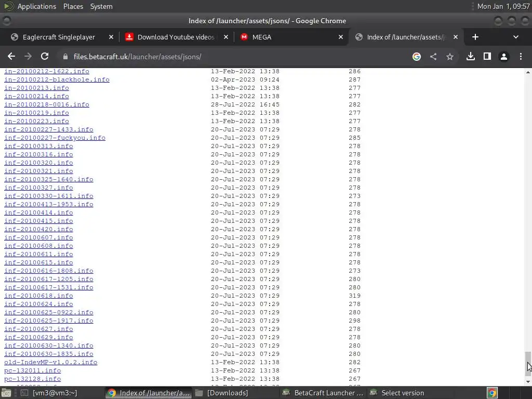Open Chrome three-dot menu
This screenshot has width=532, height=399.
(x=521, y=56)
